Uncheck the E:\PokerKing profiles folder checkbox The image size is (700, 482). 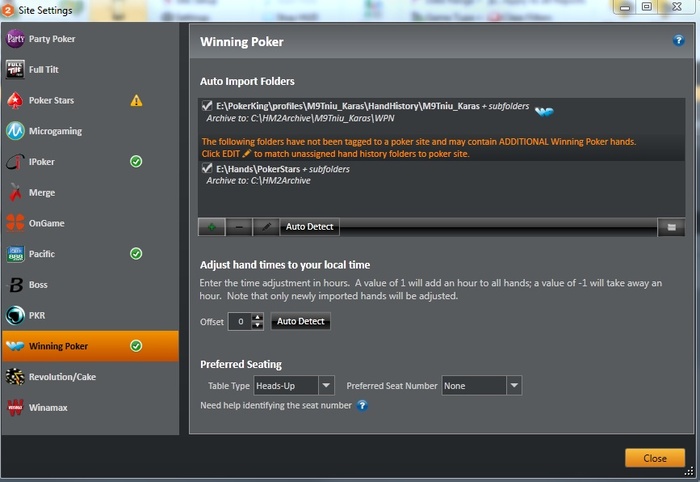point(207,106)
